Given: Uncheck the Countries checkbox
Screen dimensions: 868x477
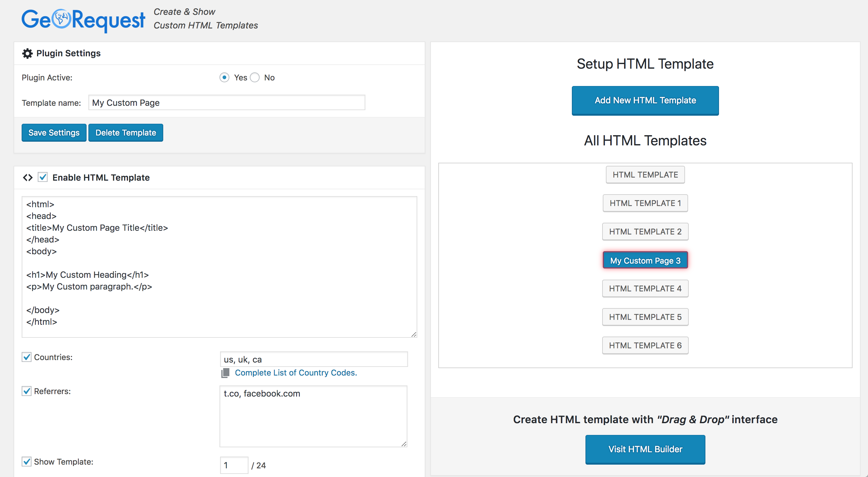Looking at the screenshot, I should click(27, 357).
